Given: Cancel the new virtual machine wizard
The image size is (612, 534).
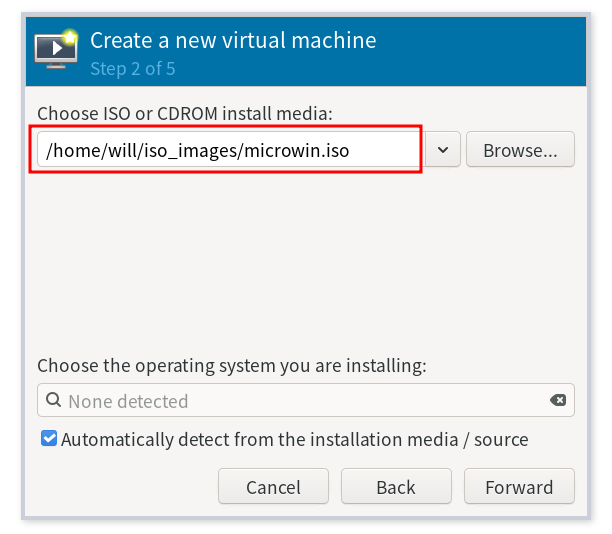Looking at the screenshot, I should coord(273,487).
